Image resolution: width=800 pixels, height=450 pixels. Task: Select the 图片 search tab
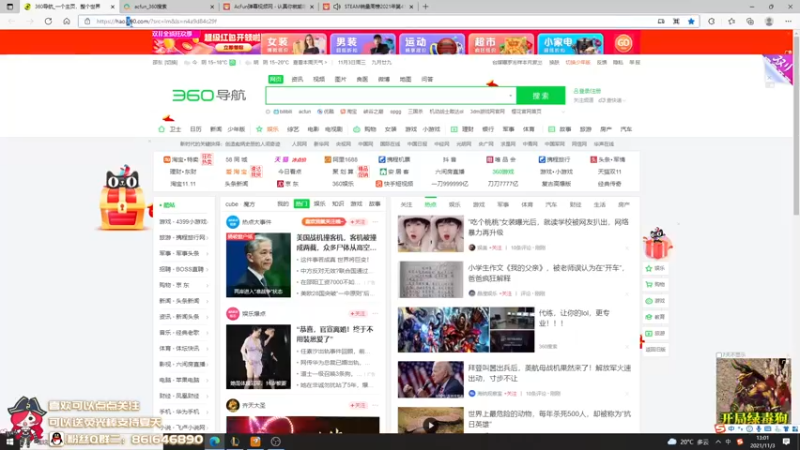click(340, 79)
